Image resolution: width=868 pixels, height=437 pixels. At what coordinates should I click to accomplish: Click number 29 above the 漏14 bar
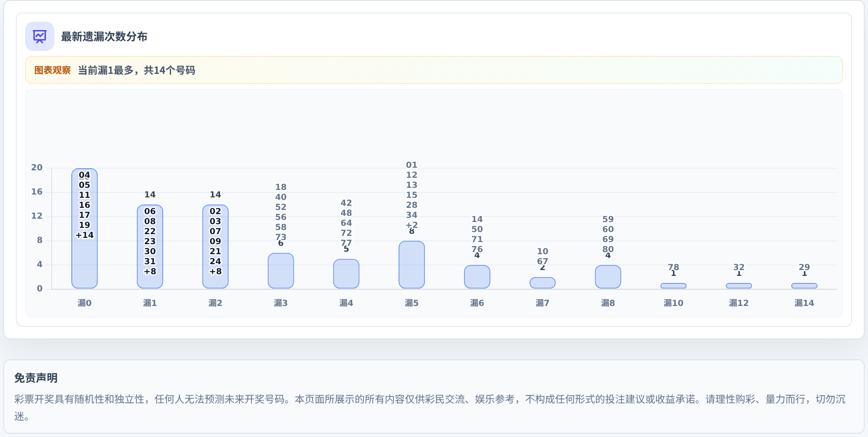(x=804, y=267)
